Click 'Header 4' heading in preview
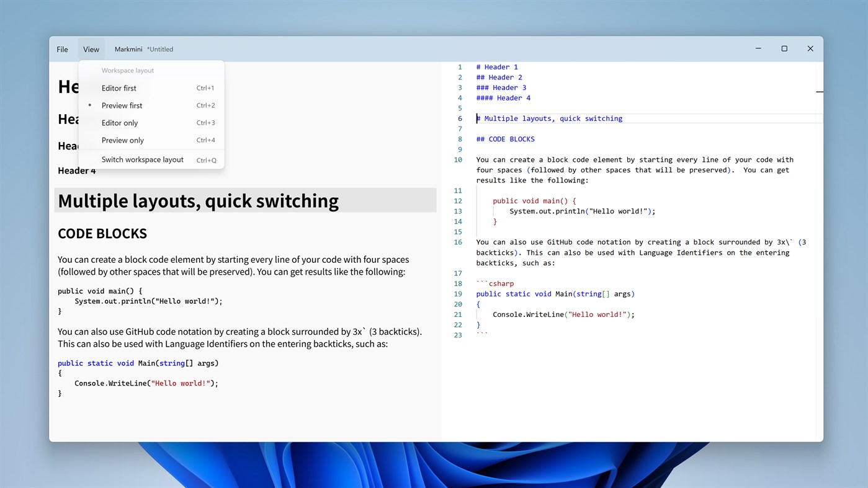Viewport: 868px width, 488px height. point(77,171)
